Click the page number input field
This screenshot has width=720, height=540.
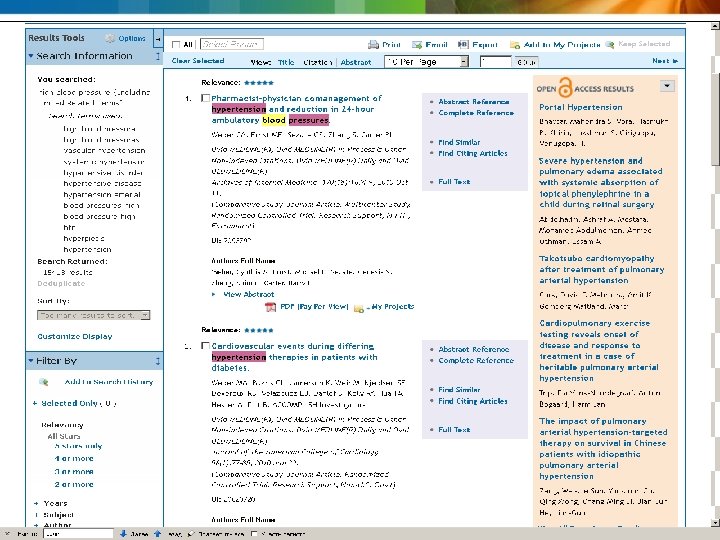click(495, 62)
